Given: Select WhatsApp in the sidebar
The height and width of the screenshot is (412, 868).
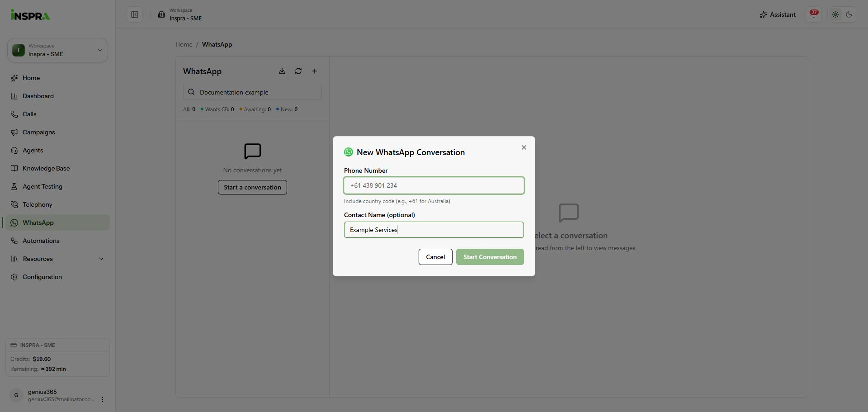Looking at the screenshot, I should click(57, 223).
